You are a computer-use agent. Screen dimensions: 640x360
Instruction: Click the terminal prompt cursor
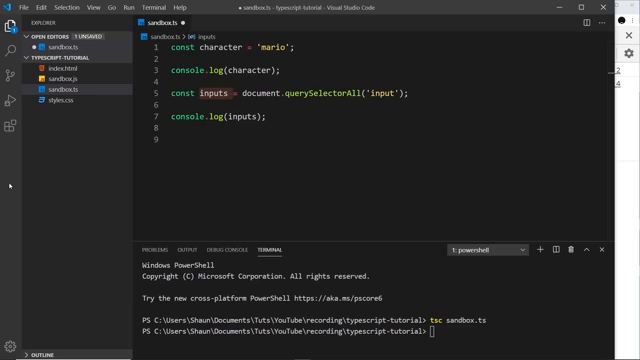pos(432,331)
